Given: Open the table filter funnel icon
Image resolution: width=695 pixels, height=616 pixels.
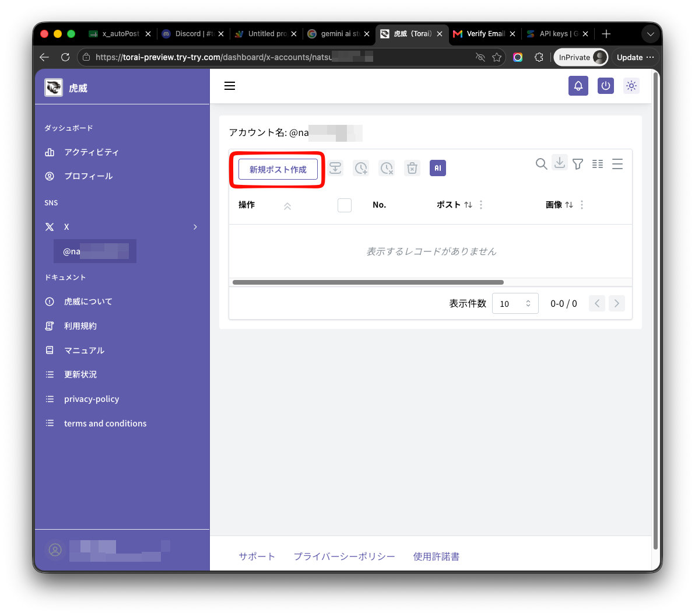Looking at the screenshot, I should 578,164.
